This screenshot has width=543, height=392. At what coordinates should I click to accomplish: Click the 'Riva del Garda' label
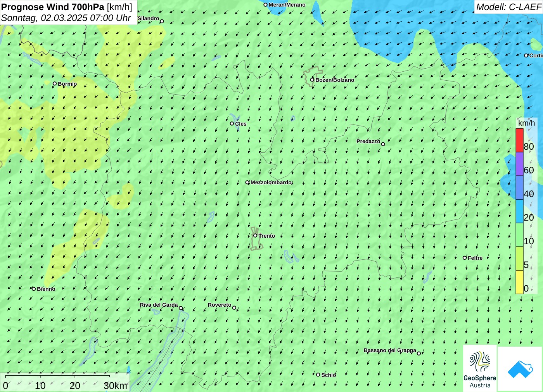(x=159, y=305)
